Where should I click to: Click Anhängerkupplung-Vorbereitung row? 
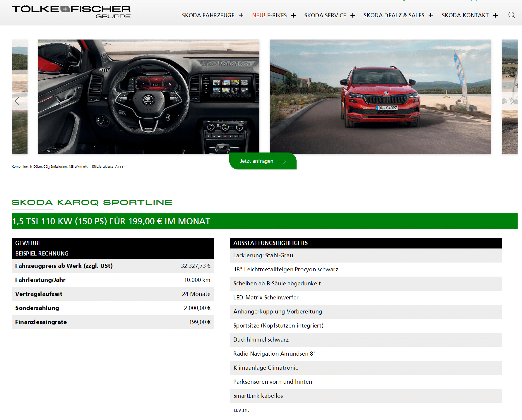[366, 312]
